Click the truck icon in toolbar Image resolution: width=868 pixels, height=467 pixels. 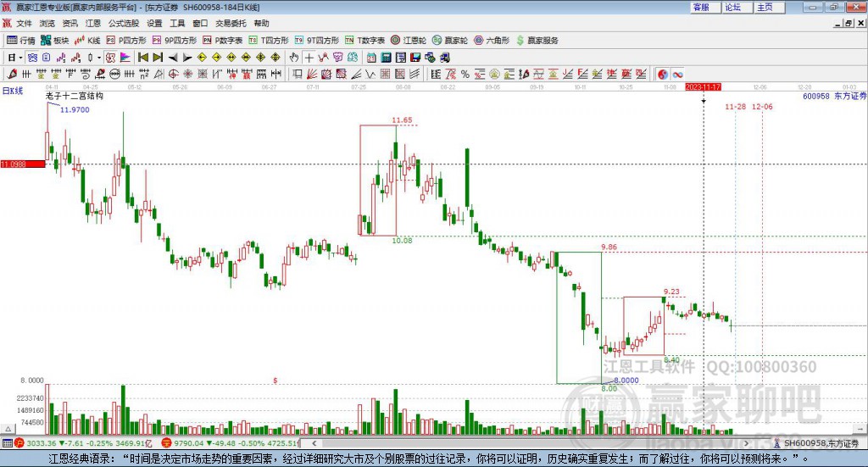click(444, 58)
